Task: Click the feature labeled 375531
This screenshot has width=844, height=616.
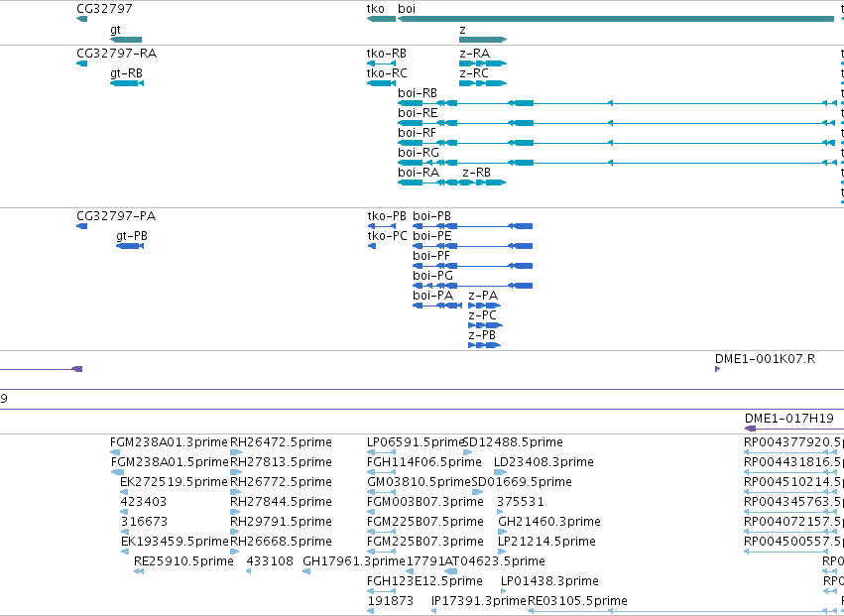Action: (500, 512)
